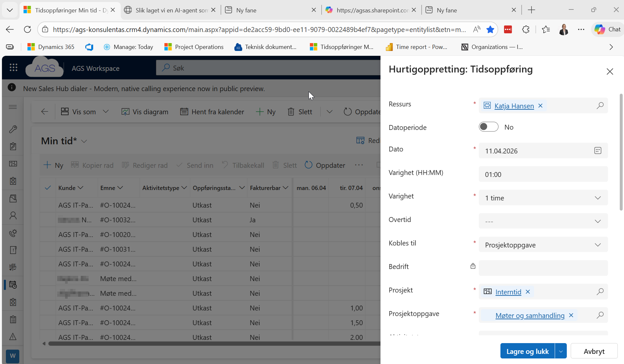Switch to the Slik laget vi en AI-agent tab
Viewport: 624px width, 364px height.
[x=168, y=10]
